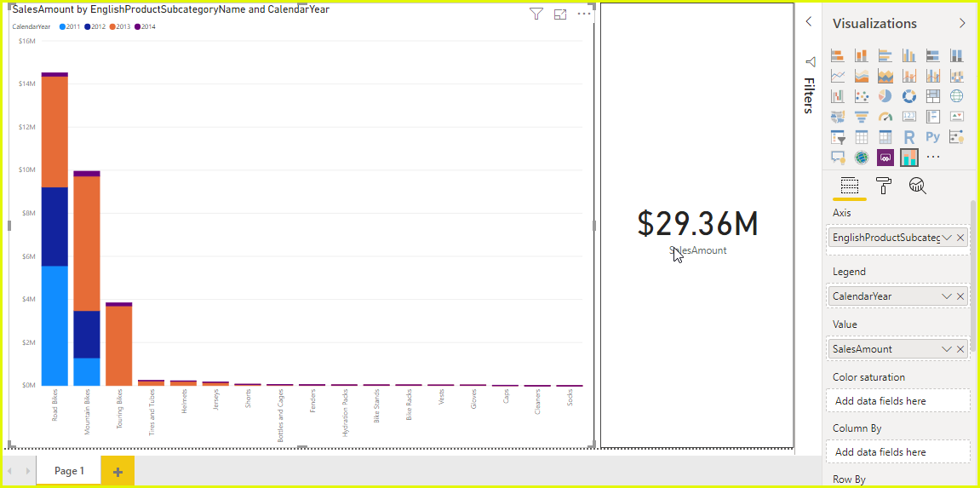Viewport: 980px width, 488px height.
Task: Open the Analytics magnifier tab
Action: (x=917, y=186)
